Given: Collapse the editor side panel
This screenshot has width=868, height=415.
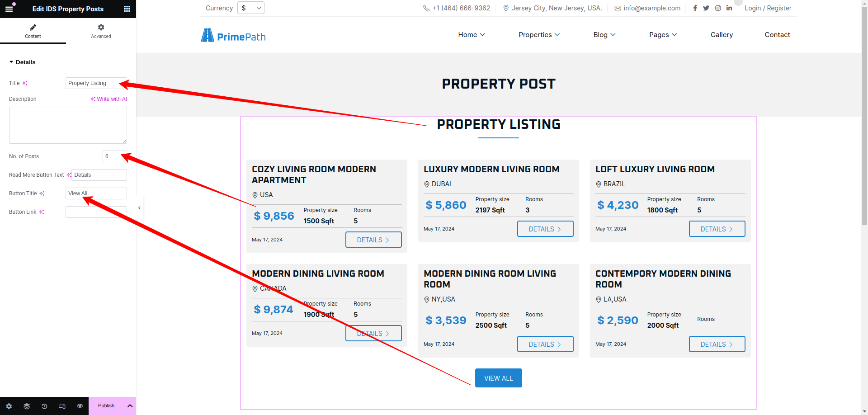Looking at the screenshot, I should point(139,208).
